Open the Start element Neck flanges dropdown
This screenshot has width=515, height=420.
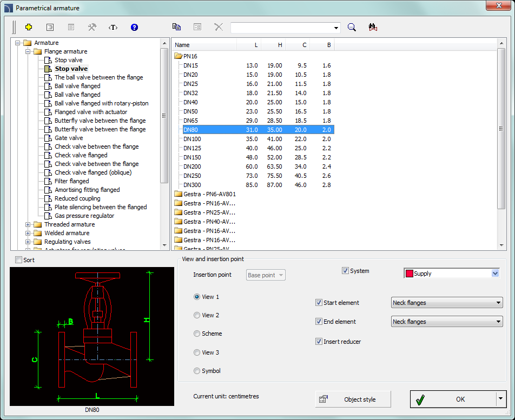[x=446, y=303]
